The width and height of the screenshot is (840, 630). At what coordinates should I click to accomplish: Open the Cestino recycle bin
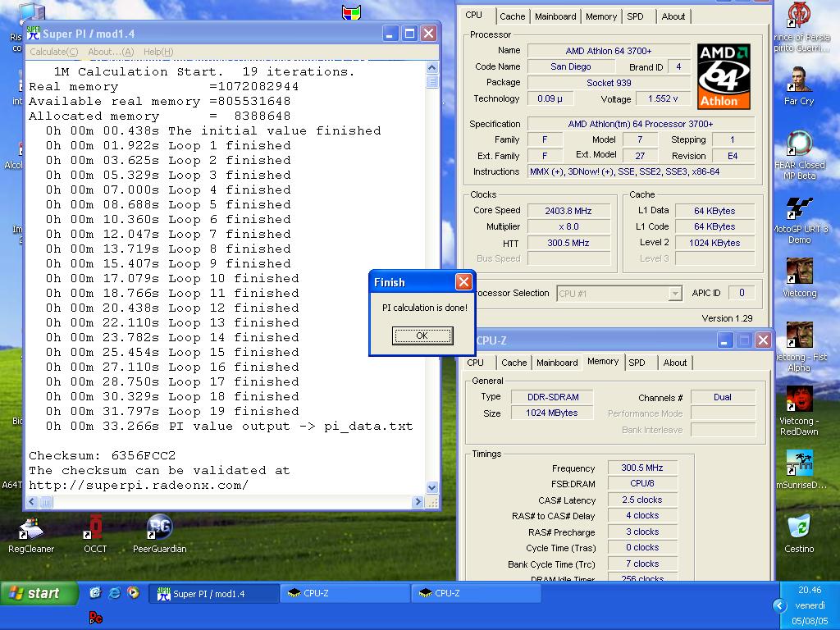[x=799, y=533]
